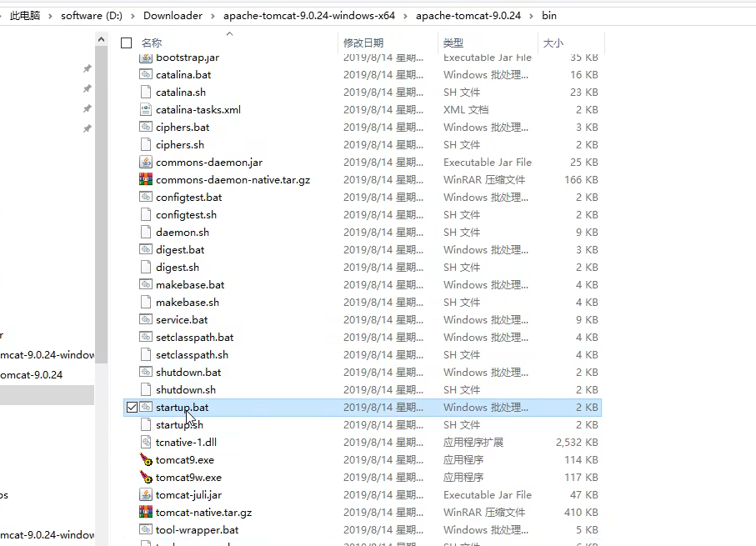Click the commons-daemon.jar icon

146,162
